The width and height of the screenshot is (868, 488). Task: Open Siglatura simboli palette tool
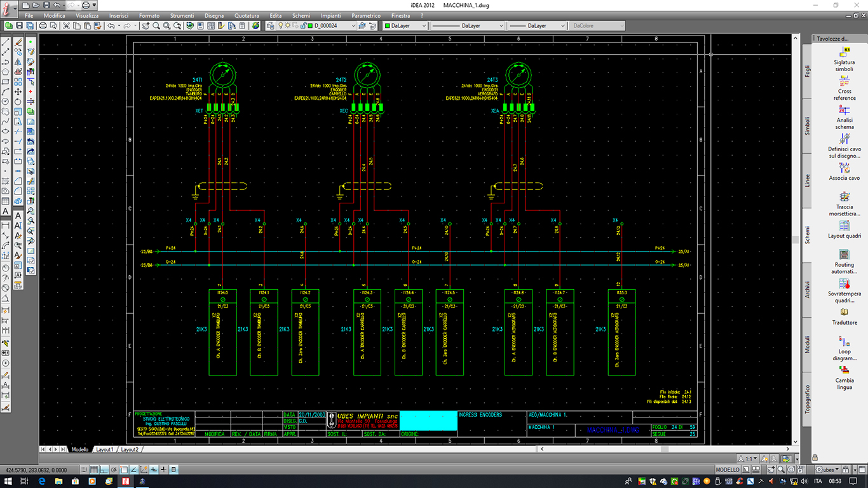[844, 59]
